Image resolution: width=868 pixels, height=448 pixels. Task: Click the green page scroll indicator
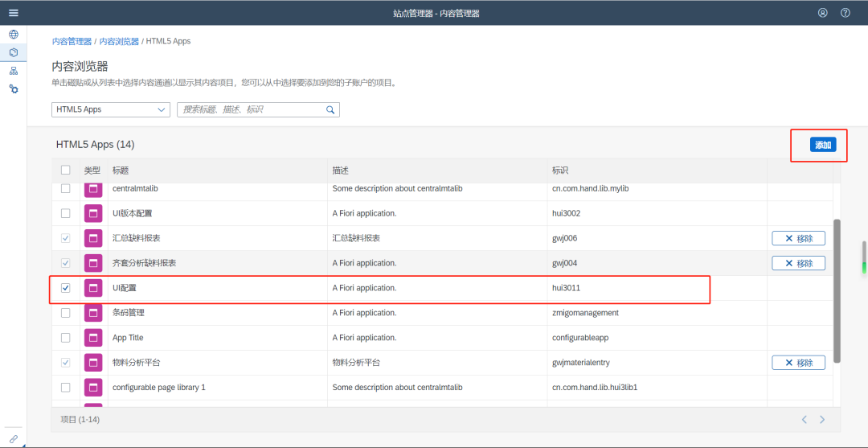[863, 268]
